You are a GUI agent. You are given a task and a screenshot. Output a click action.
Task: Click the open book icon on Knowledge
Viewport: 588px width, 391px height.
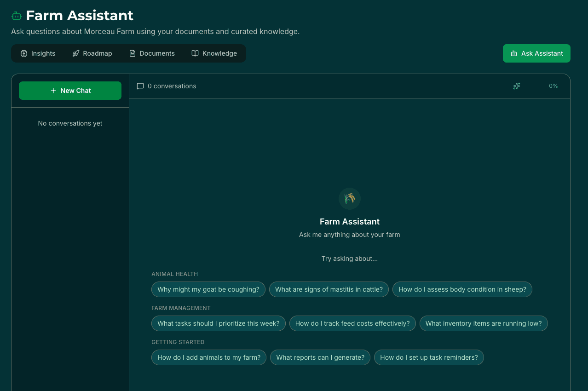pos(195,53)
